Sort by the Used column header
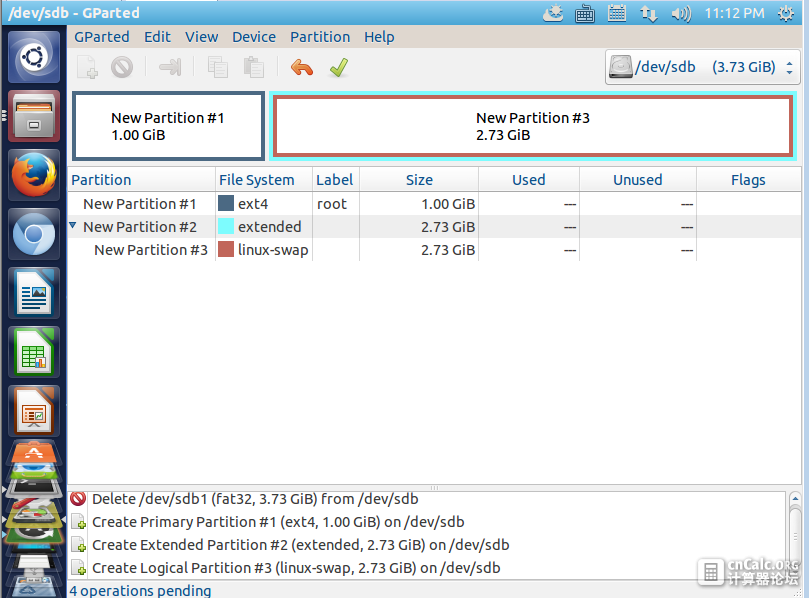This screenshot has width=809, height=598. 529,180
